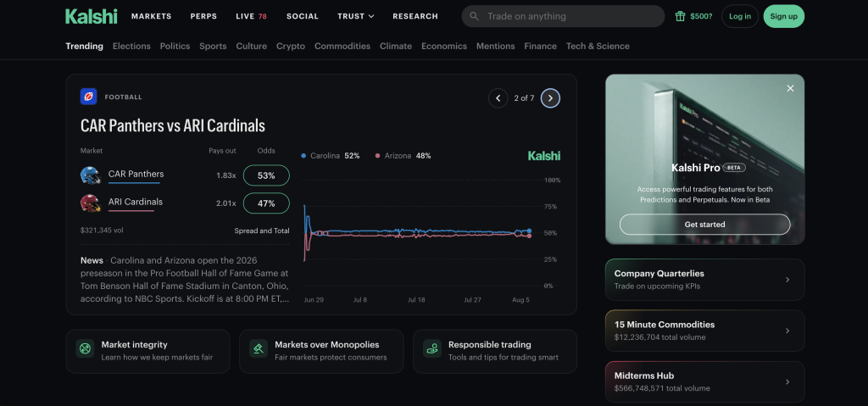
Task: Click the Market integrity icon
Action: pos(85,348)
